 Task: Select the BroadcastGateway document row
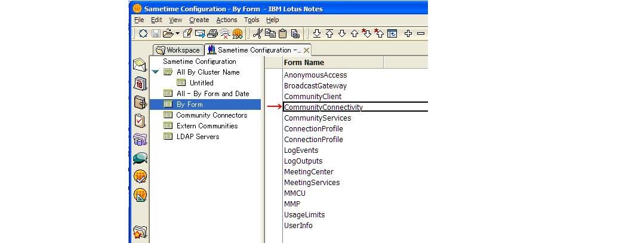(x=355, y=86)
